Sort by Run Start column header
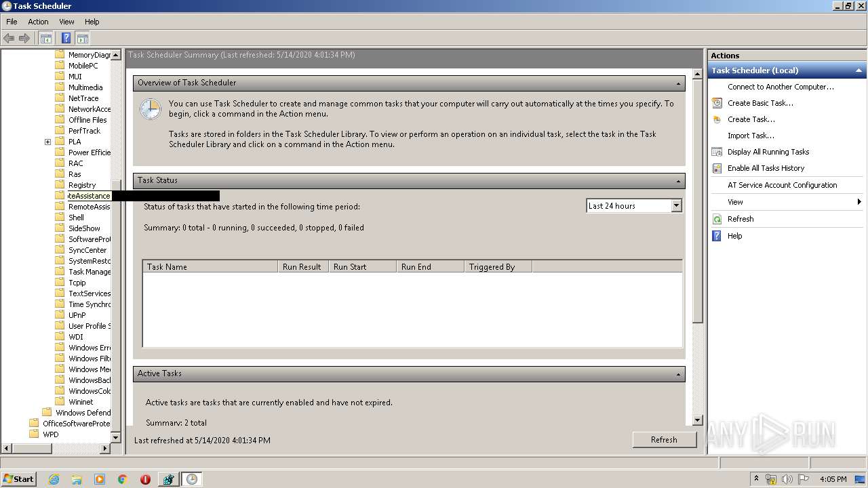Image resolution: width=868 pixels, height=488 pixels. click(362, 267)
